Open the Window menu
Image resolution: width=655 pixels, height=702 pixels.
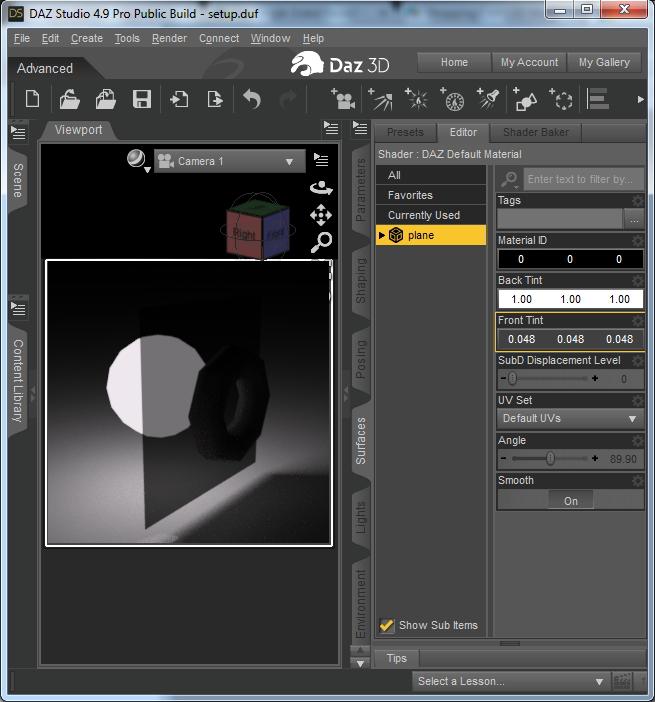pyautogui.click(x=270, y=39)
